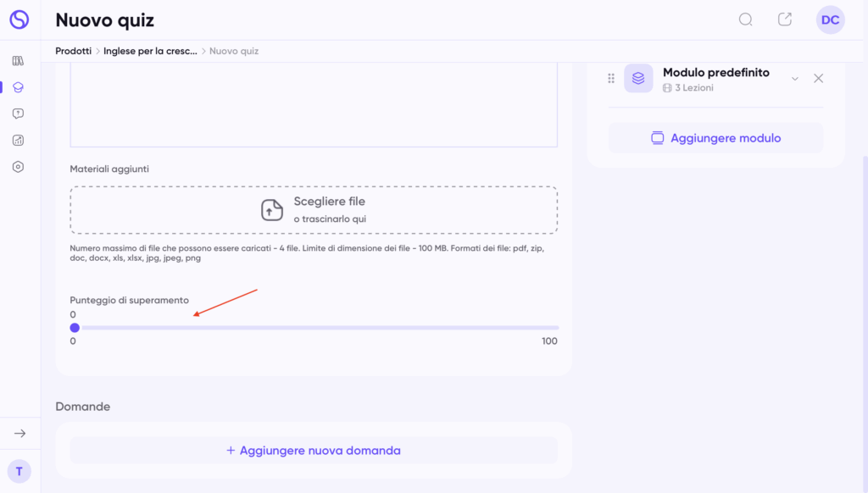
Task: Click the Modulo predefinito layers icon
Action: tap(638, 79)
